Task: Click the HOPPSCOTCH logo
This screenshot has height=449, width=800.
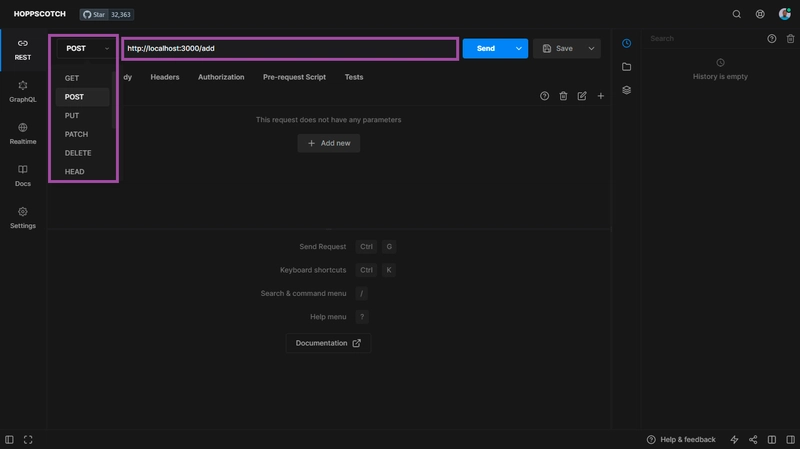Action: click(40, 14)
